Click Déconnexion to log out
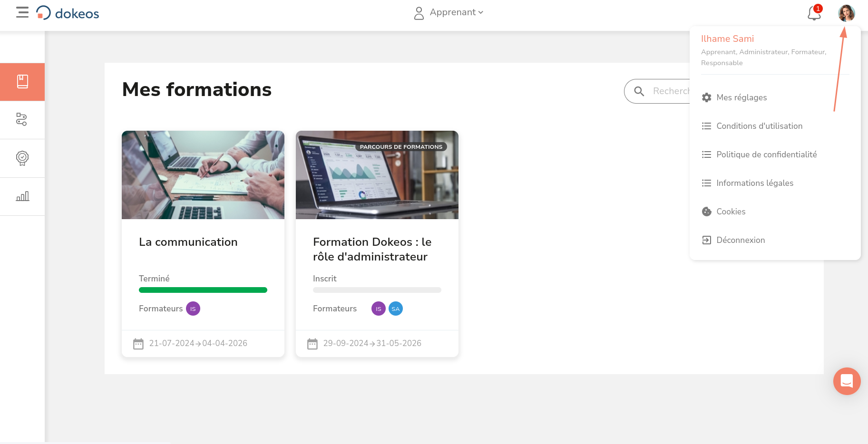This screenshot has height=444, width=868. pyautogui.click(x=740, y=240)
